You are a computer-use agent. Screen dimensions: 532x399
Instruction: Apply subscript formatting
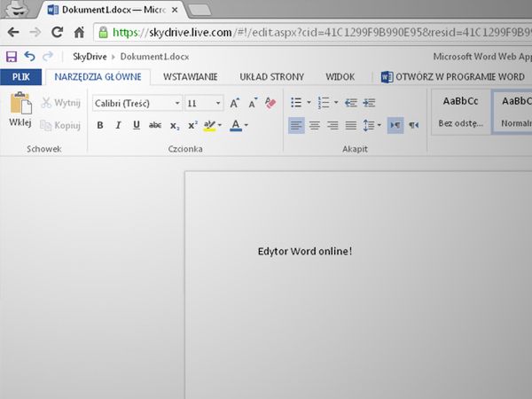pos(175,126)
